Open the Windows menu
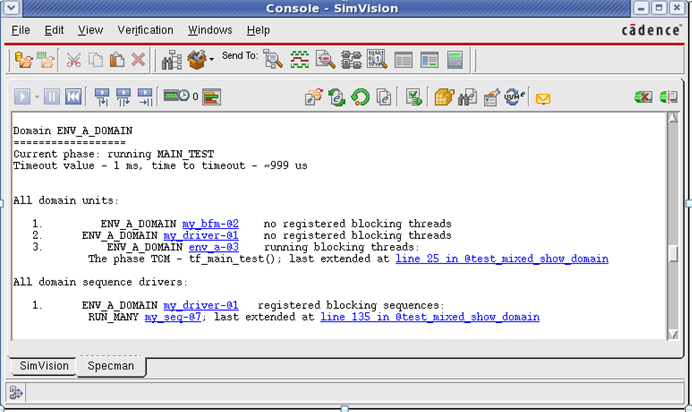 point(210,30)
